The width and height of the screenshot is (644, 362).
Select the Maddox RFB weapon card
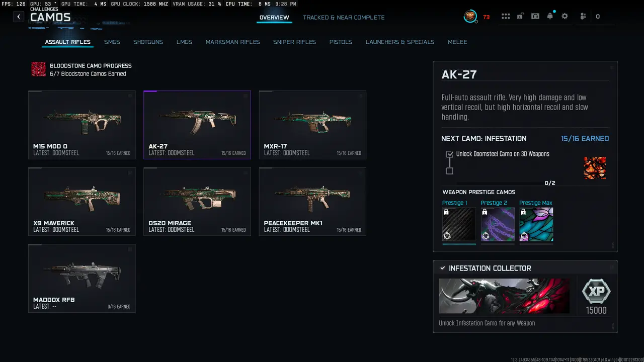(x=82, y=279)
